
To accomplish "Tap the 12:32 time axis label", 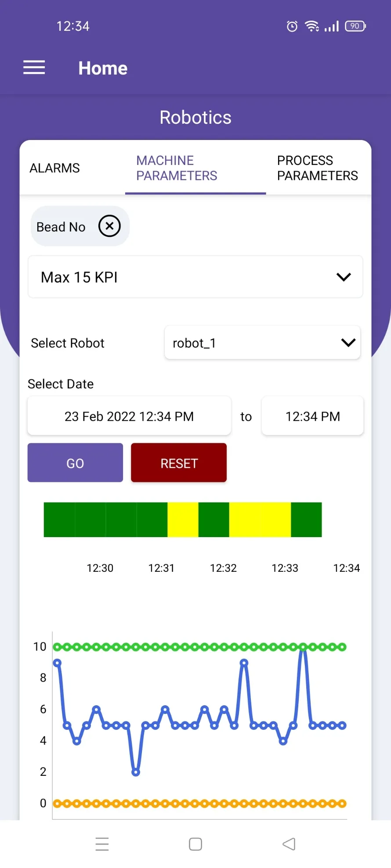I will pos(223,568).
